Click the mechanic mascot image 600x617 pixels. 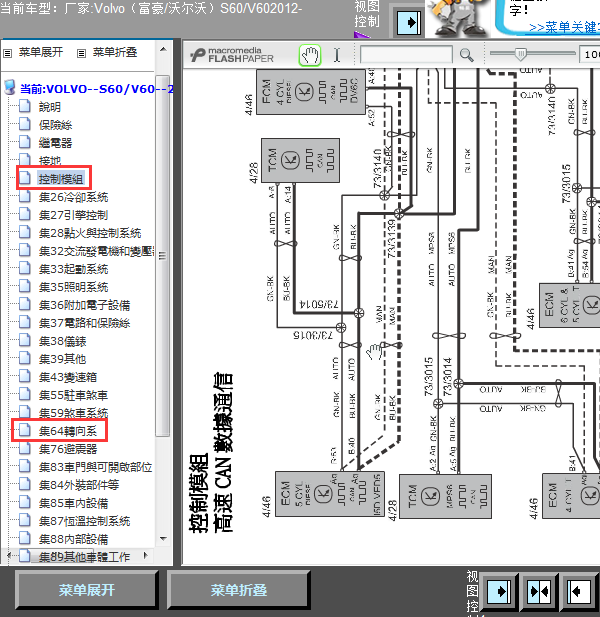click(x=458, y=18)
